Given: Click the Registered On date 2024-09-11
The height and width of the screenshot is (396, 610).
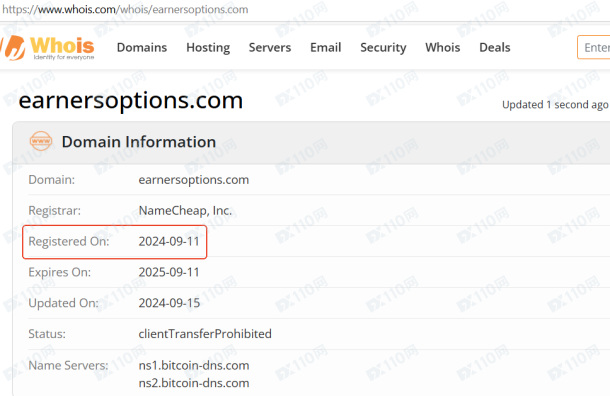Looking at the screenshot, I should pos(169,241).
